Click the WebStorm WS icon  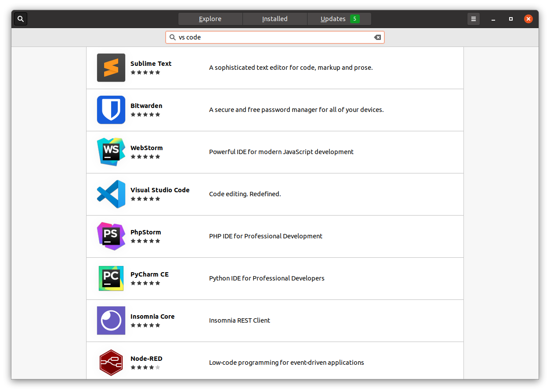111,152
